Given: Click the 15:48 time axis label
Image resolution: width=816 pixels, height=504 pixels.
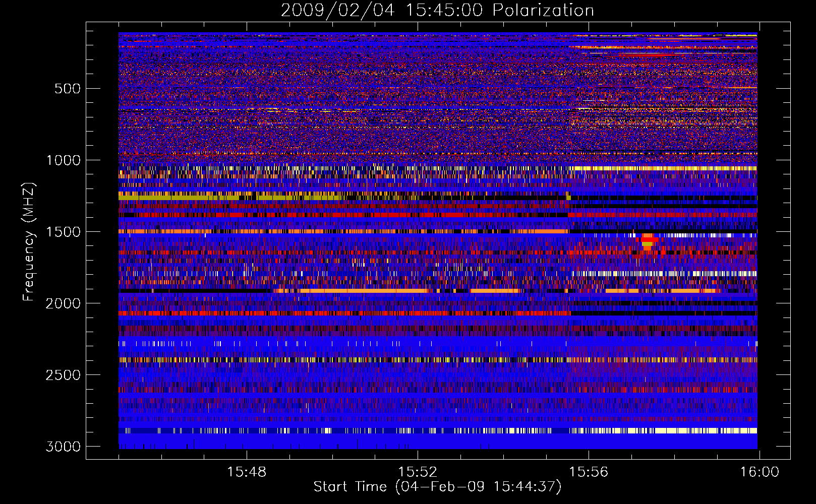Looking at the screenshot, I should [x=247, y=472].
